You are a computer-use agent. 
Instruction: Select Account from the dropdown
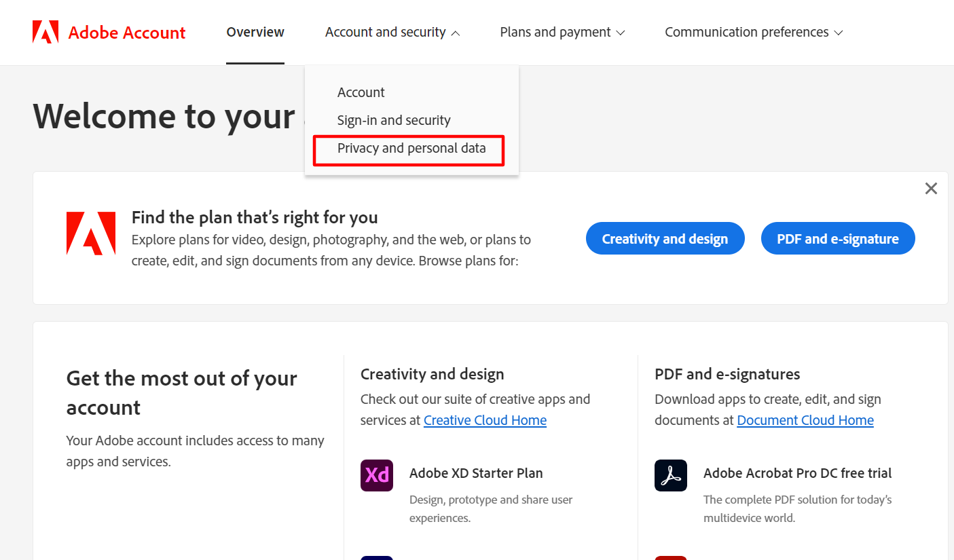pyautogui.click(x=361, y=92)
